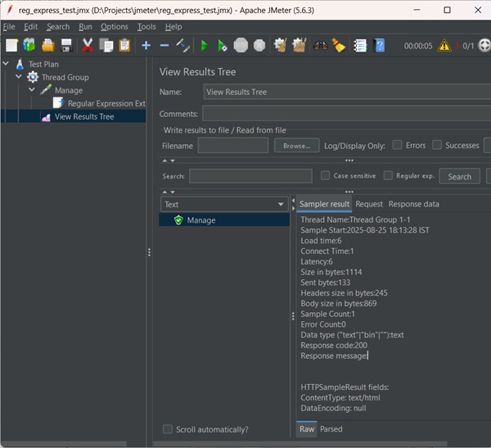The height and width of the screenshot is (448, 491).
Task: Click the Filename input field
Action: tap(233, 146)
